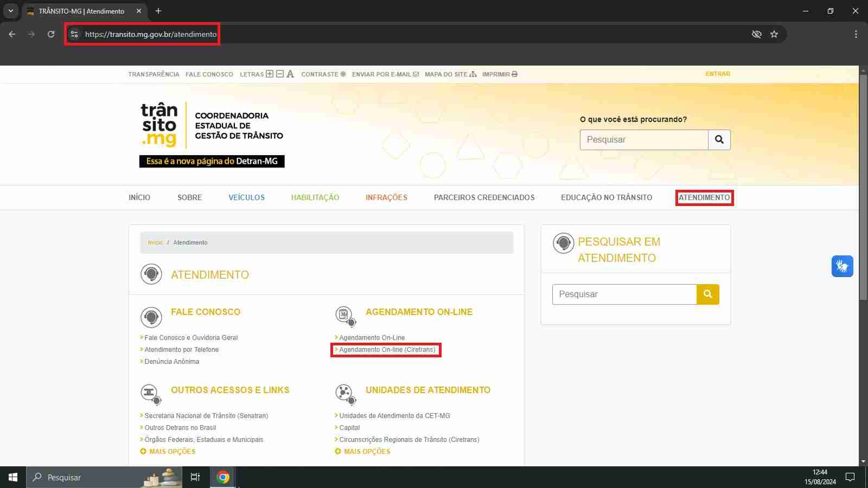Open Agendamento On-line (Ciretrans) link
The image size is (868, 488).
(387, 350)
